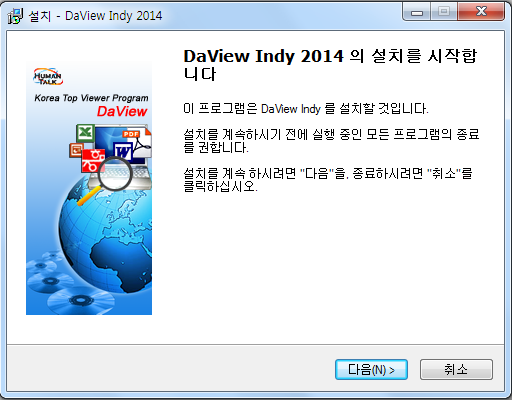The image size is (512, 400).
Task: Click the "Korea Top Viewer Program" slogan text
Action: tap(91, 98)
